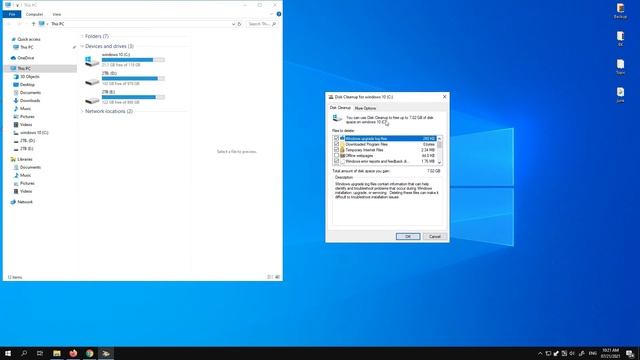Open the Quick Access Toolbar dropdown in title bar
Viewport: 640px width, 360px height.
(x=18, y=5)
